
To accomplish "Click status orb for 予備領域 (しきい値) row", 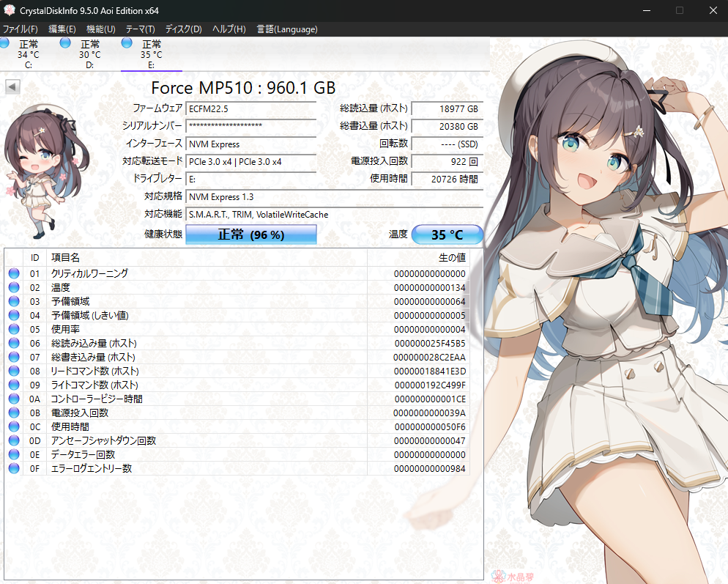I will 14,316.
